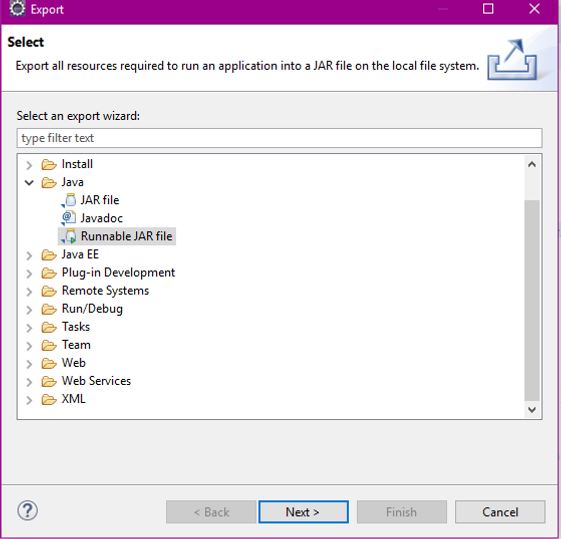
Task: Select the Javadoc entry
Action: pyautogui.click(x=102, y=218)
